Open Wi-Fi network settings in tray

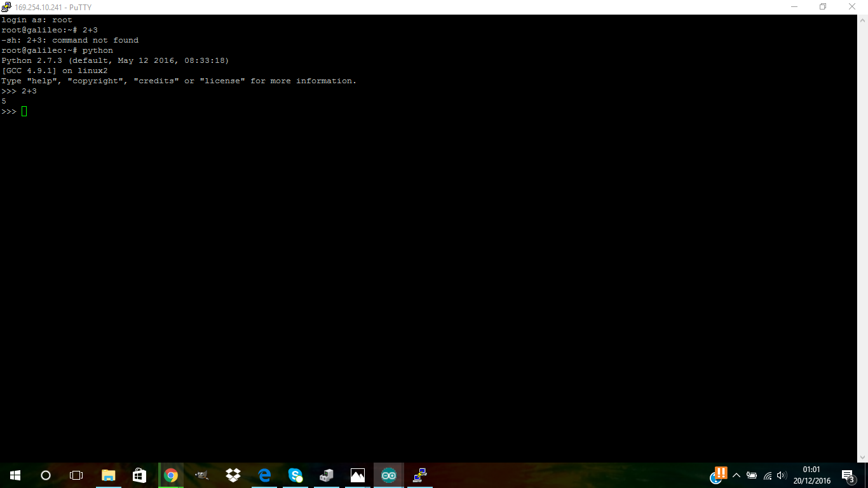tap(767, 475)
